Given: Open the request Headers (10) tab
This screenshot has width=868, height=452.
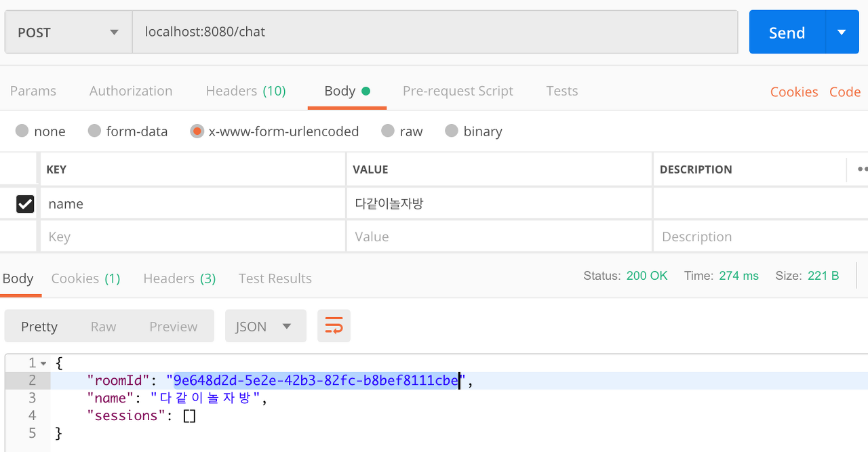Looking at the screenshot, I should tap(245, 91).
